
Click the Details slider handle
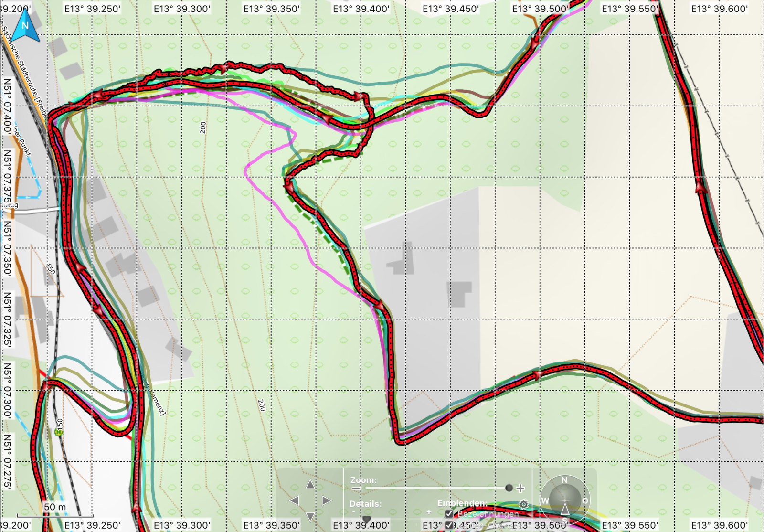click(367, 519)
